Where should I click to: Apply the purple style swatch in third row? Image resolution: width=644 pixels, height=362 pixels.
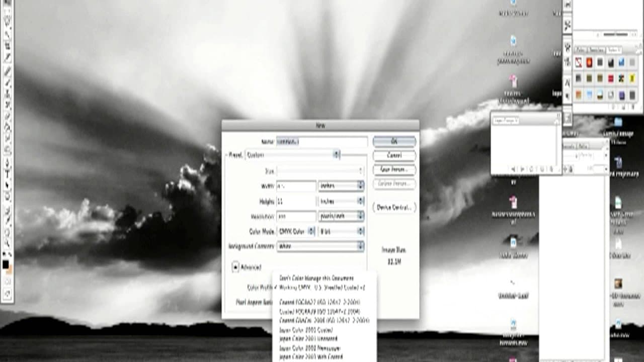[x=621, y=95]
